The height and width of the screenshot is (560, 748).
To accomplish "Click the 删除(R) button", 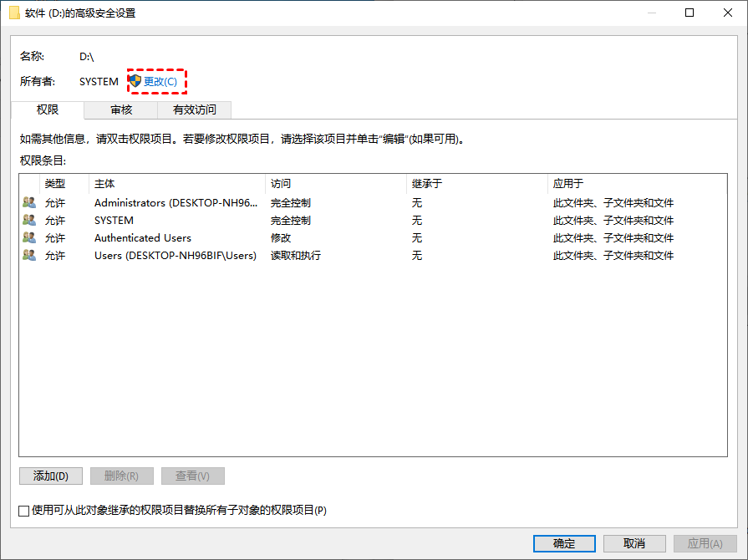I will [121, 476].
